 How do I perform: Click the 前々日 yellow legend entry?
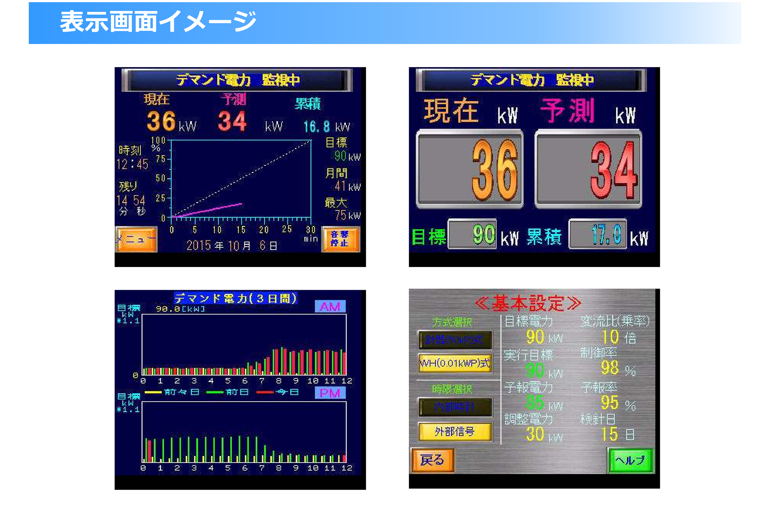pos(172,392)
